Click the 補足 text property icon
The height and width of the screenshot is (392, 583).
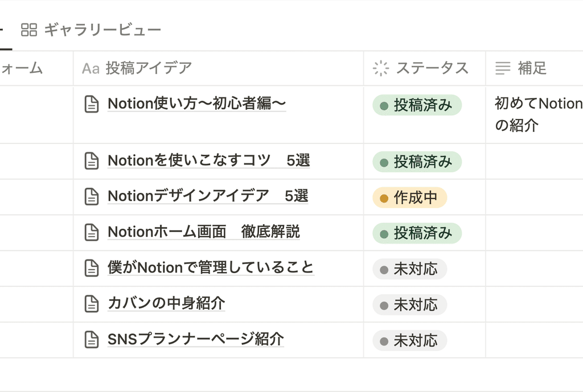click(x=503, y=68)
